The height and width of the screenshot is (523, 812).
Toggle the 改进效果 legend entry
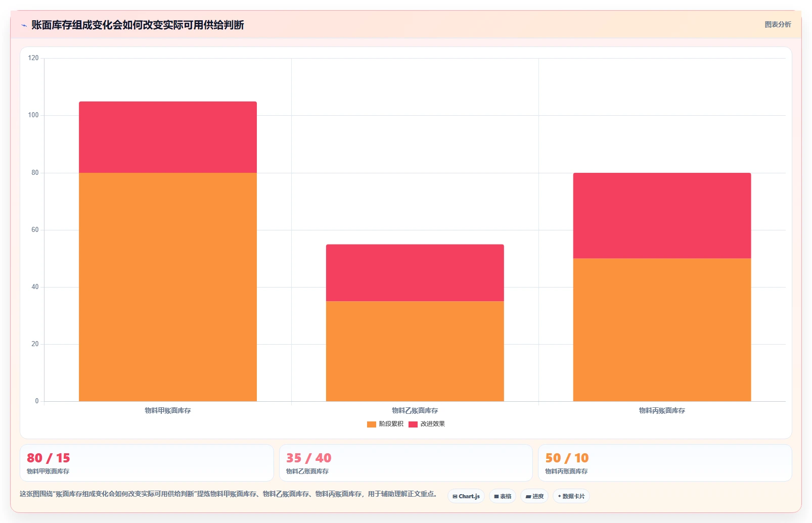[x=427, y=424]
